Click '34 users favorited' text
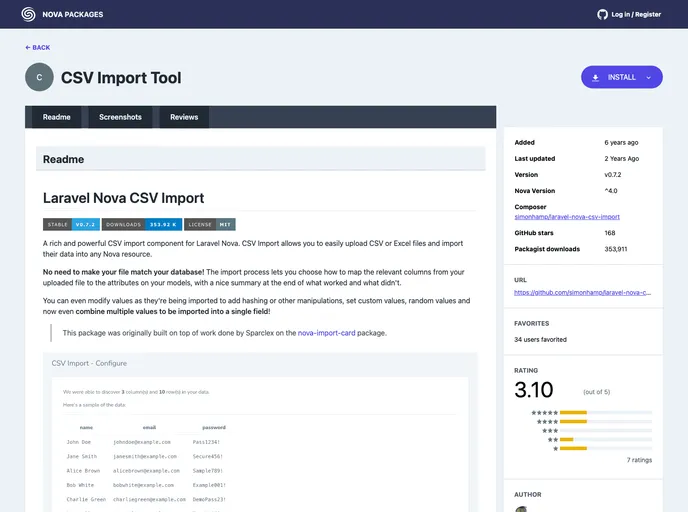This screenshot has width=688, height=512. click(x=540, y=340)
